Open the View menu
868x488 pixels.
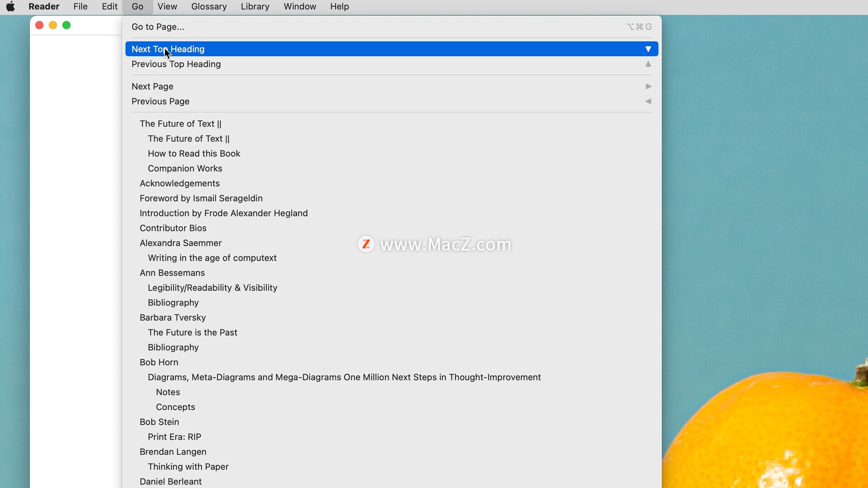[x=167, y=7]
